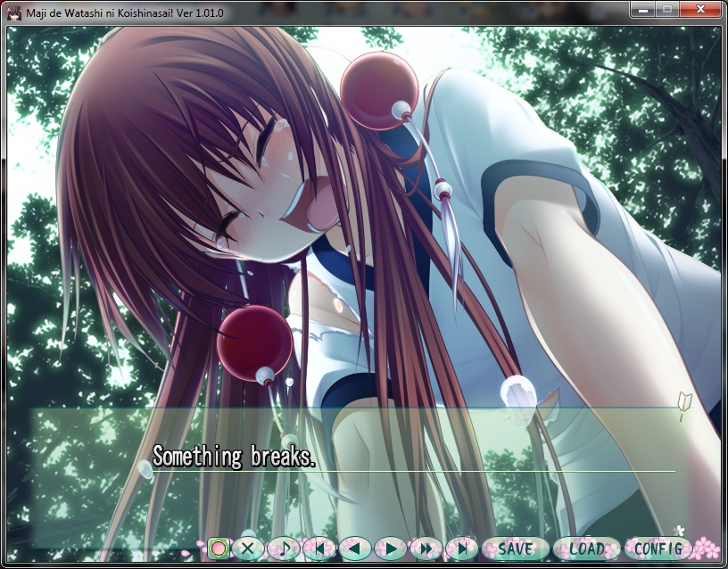728x569 pixels.
Task: Click the play forward arrow button
Action: click(x=391, y=549)
